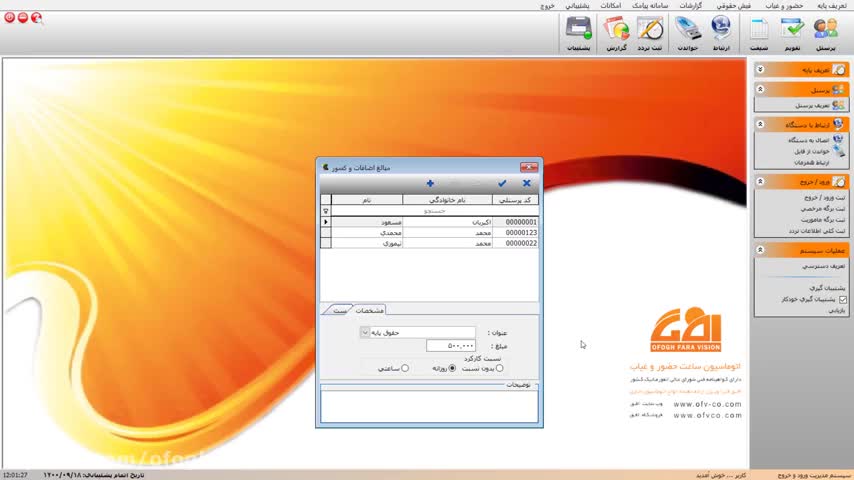Expand the تعریف پایه sidebar panel
The height and width of the screenshot is (480, 854).
(x=760, y=70)
